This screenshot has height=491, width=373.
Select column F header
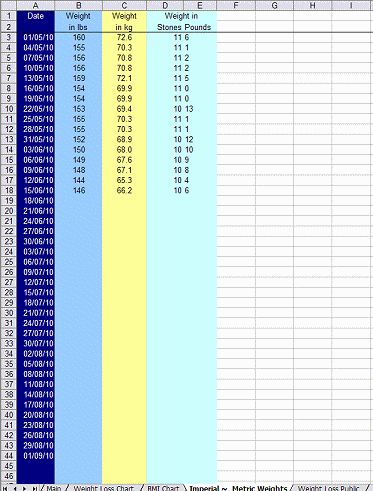236,5
